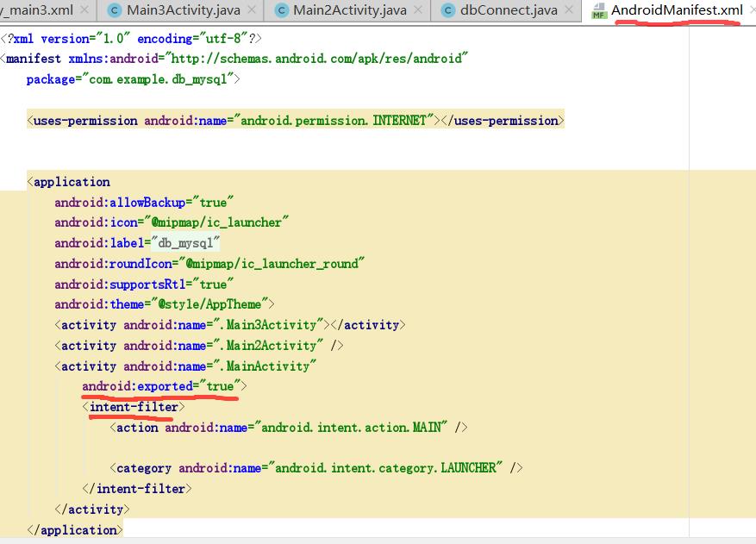Image resolution: width=756 pixels, height=544 pixels.
Task: Click the xmlns:android schema URL
Action: point(316,59)
